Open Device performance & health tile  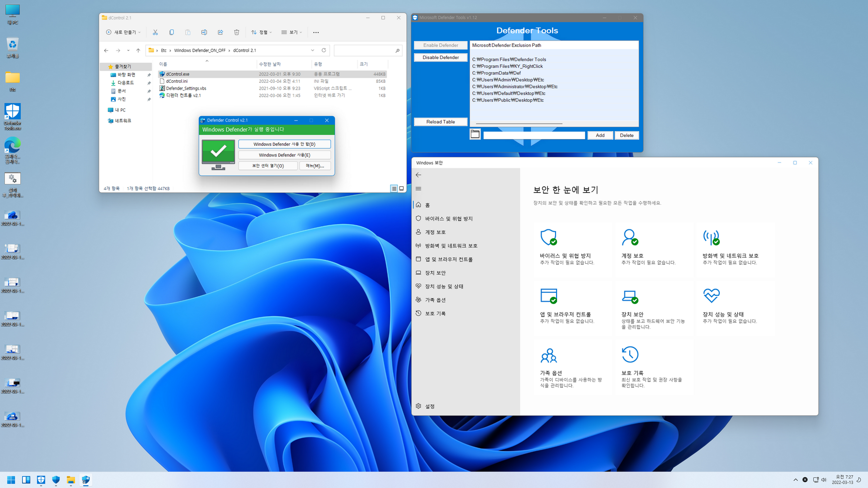point(735,308)
